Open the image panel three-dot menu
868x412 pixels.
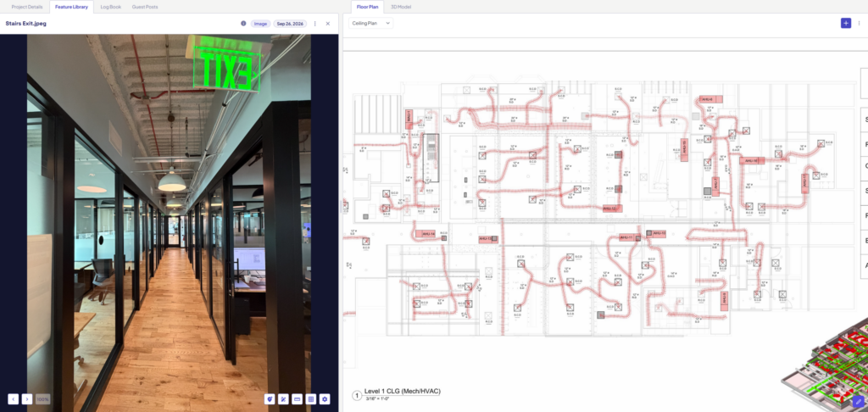pyautogui.click(x=315, y=24)
